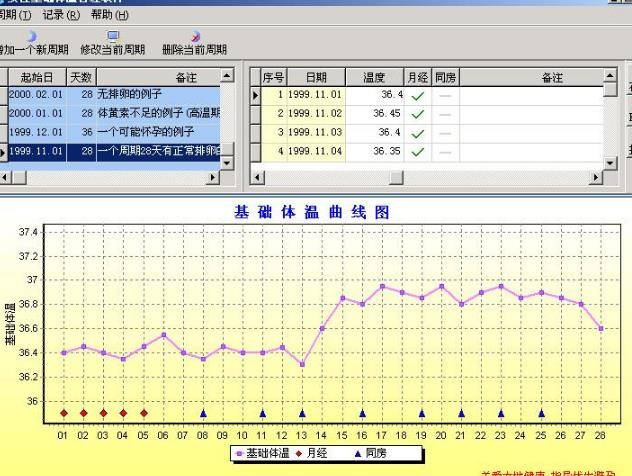Click the blue intercourse triangle on day 16
This screenshot has height=476, width=632.
(x=362, y=412)
